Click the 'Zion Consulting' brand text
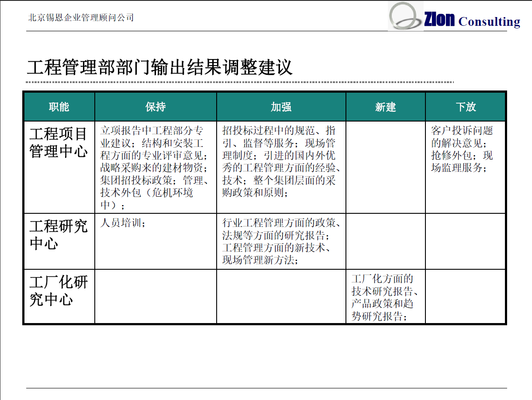The image size is (532, 400). coord(472,20)
